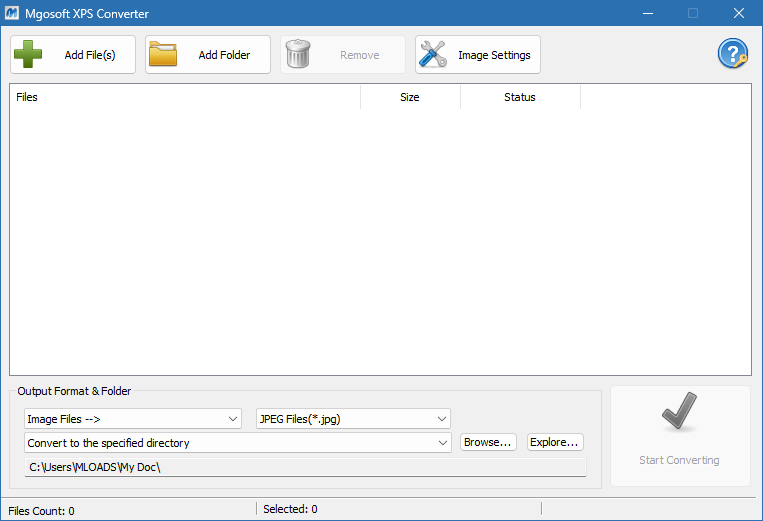Click the Explore... button
Image resolution: width=763 pixels, height=521 pixels.
(555, 442)
